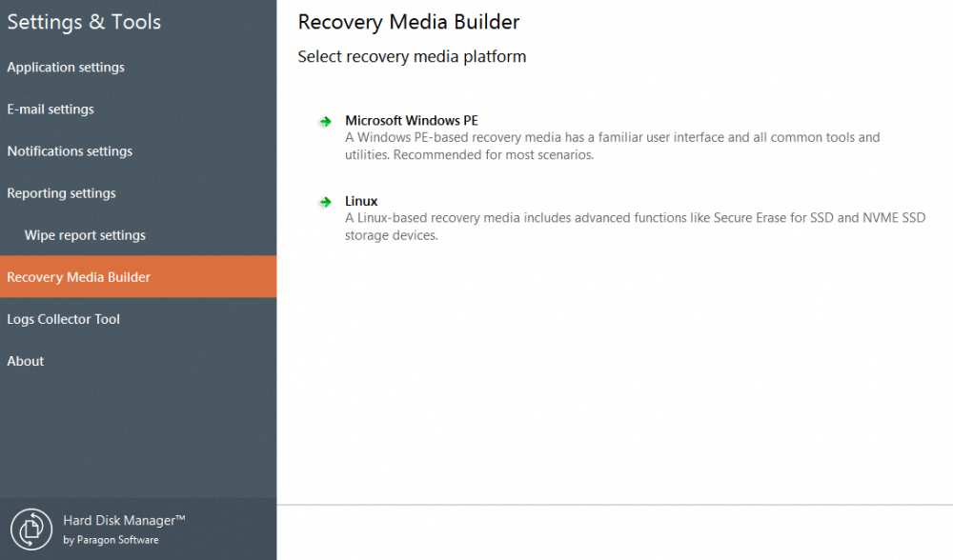Click the Windows PE description text
Viewport: 953px width, 560px height.
tap(612, 146)
